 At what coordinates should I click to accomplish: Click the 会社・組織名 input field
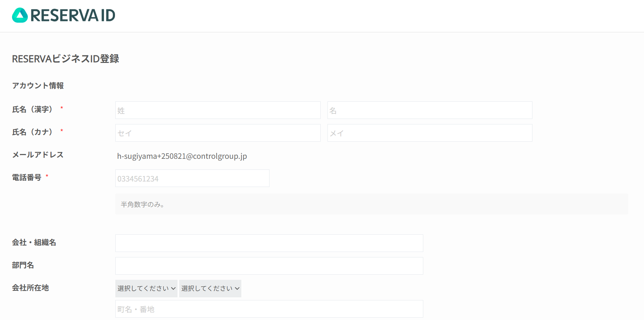coord(269,243)
